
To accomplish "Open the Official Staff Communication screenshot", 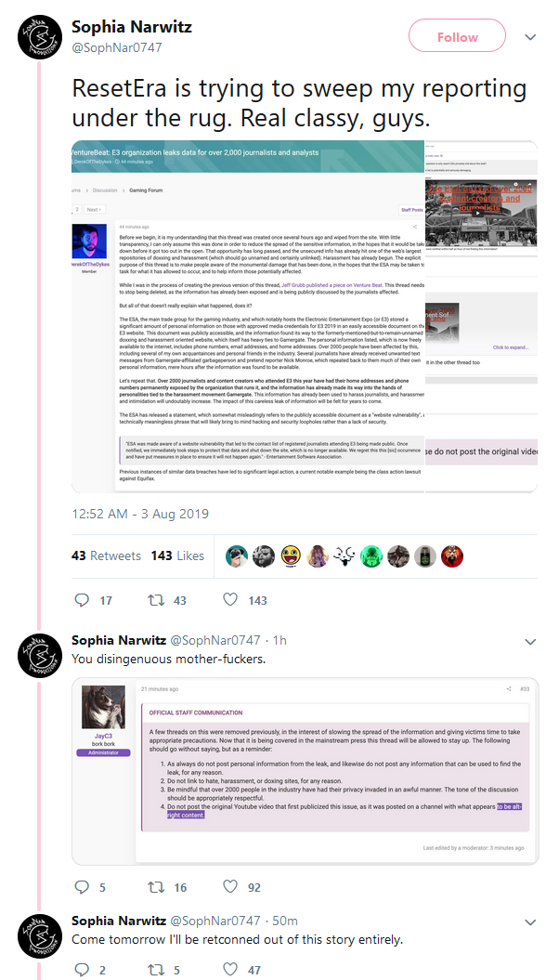I will tap(305, 771).
